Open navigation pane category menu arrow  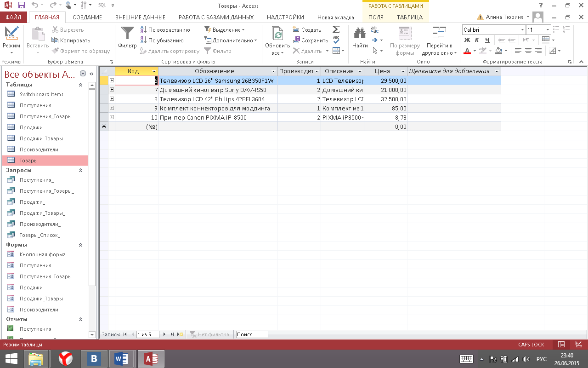83,74
